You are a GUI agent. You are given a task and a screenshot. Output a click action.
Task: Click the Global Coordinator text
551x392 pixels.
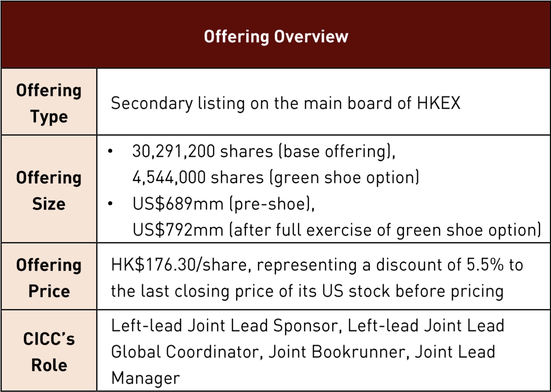pyautogui.click(x=185, y=352)
